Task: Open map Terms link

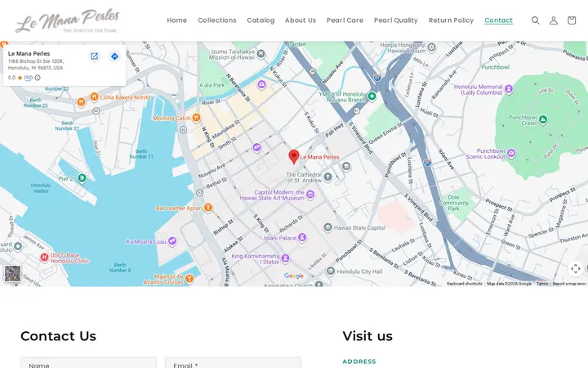Action: [542, 284]
